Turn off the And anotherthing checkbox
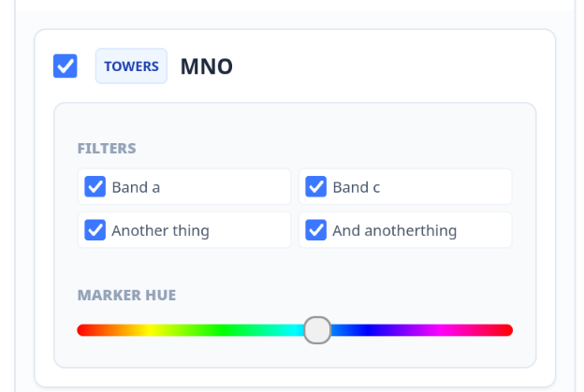 [x=316, y=230]
